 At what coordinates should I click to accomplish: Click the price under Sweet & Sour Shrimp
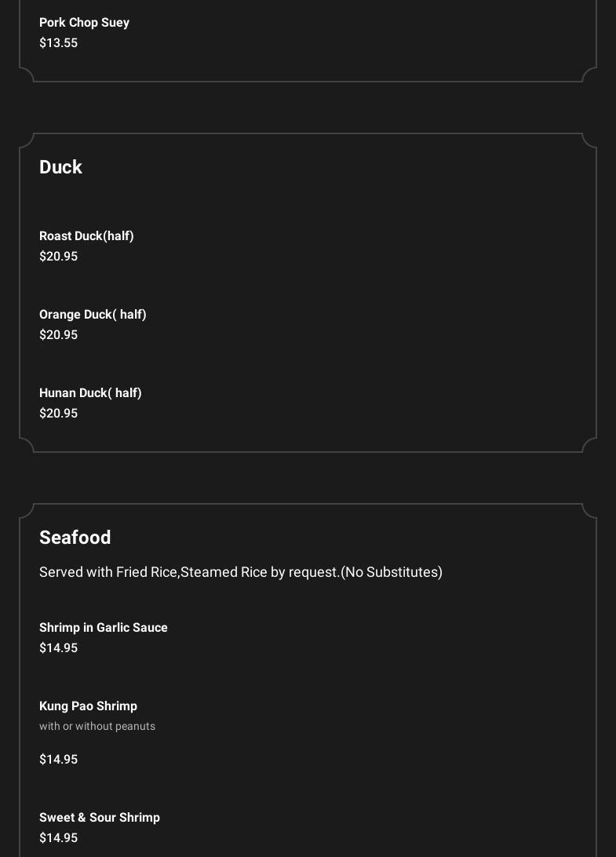(x=58, y=838)
